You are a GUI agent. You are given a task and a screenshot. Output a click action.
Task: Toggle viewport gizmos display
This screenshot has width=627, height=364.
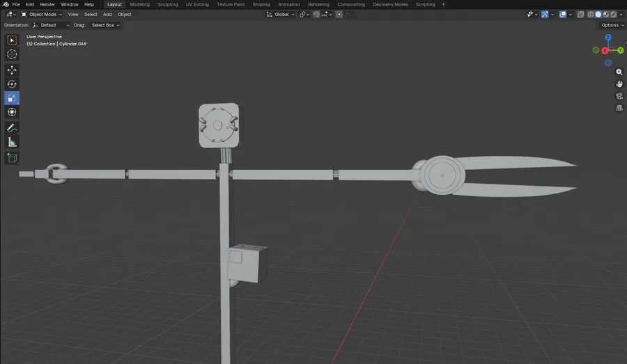click(545, 15)
